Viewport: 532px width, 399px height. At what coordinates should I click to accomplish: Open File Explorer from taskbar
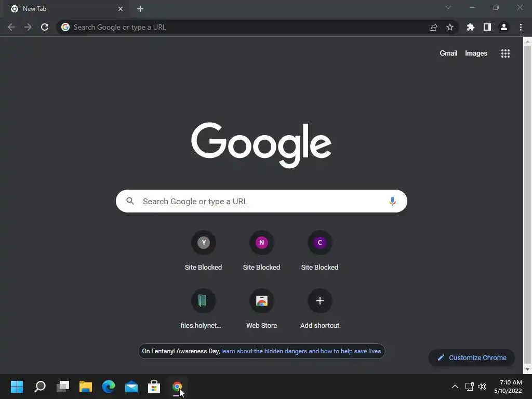coord(86,387)
